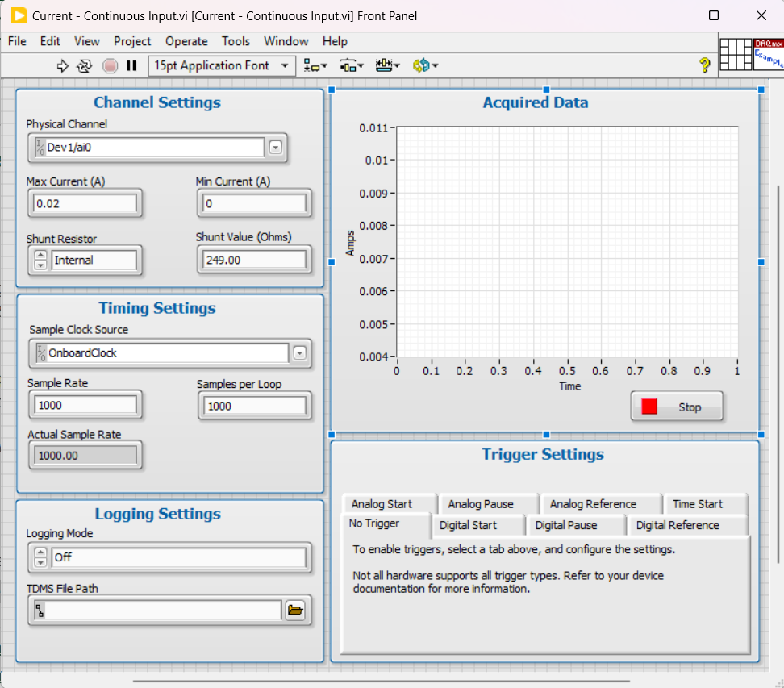Viewport: 784px width, 688px height.
Task: Click the 0.004 y-axis minimum value
Action: pyautogui.click(x=373, y=357)
